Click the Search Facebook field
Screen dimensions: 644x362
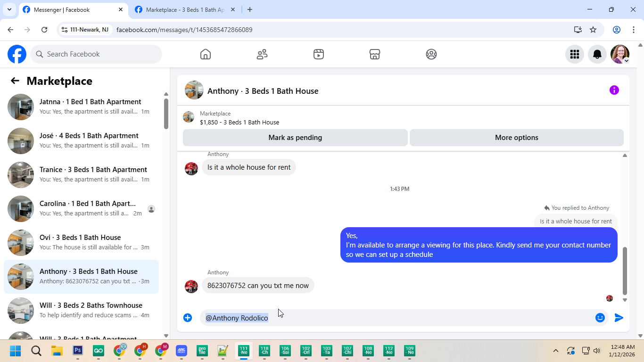pyautogui.click(x=96, y=54)
